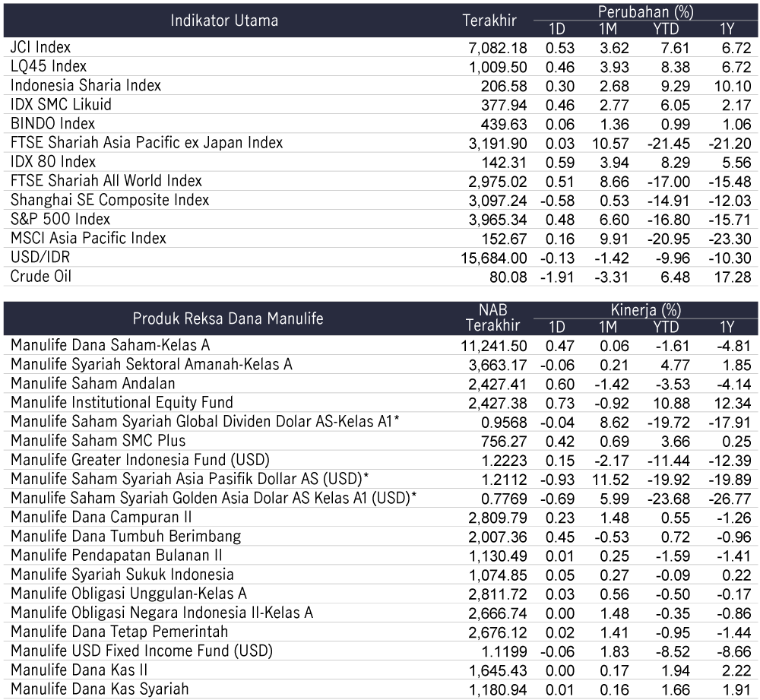Click 'Manulife Obligasi Negara Indonesia II-Kelas A'

pos(162,613)
